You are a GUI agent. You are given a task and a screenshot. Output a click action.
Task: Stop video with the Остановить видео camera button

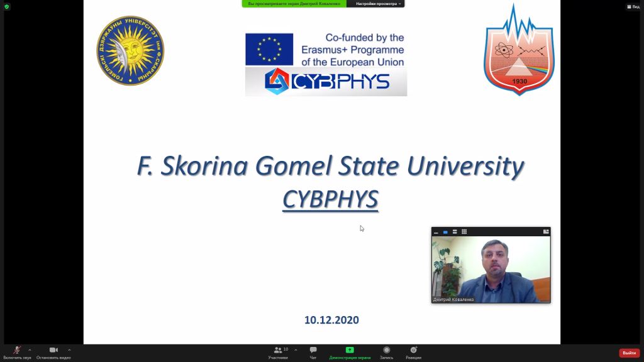tap(53, 353)
